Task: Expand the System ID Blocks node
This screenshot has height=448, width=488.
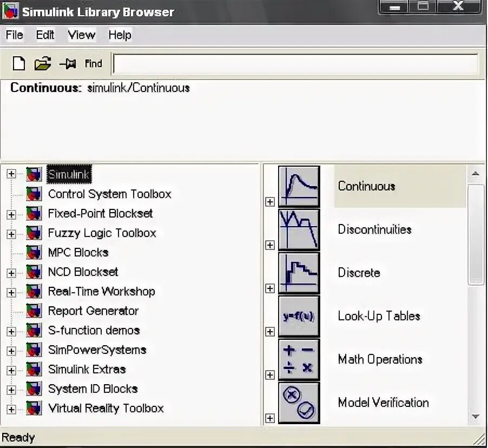Action: click(x=11, y=390)
